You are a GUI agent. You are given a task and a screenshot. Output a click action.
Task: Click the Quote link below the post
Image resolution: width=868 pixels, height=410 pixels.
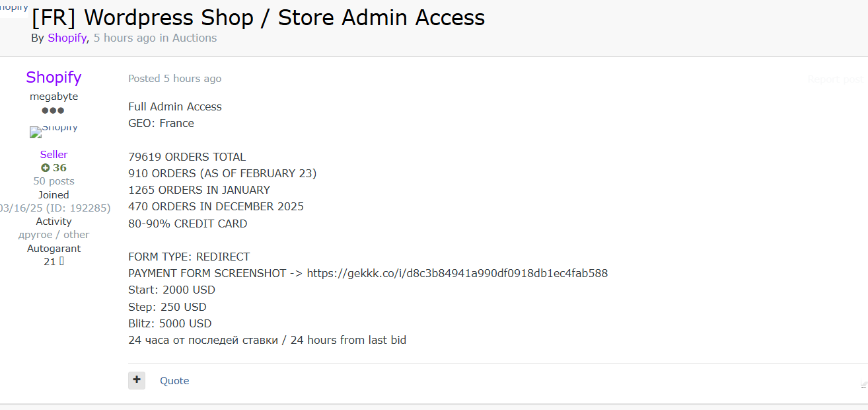[x=174, y=381]
